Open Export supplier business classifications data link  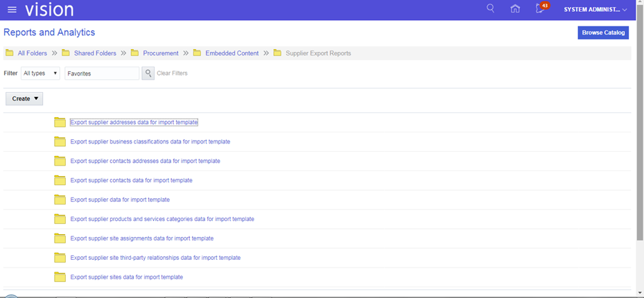(150, 141)
